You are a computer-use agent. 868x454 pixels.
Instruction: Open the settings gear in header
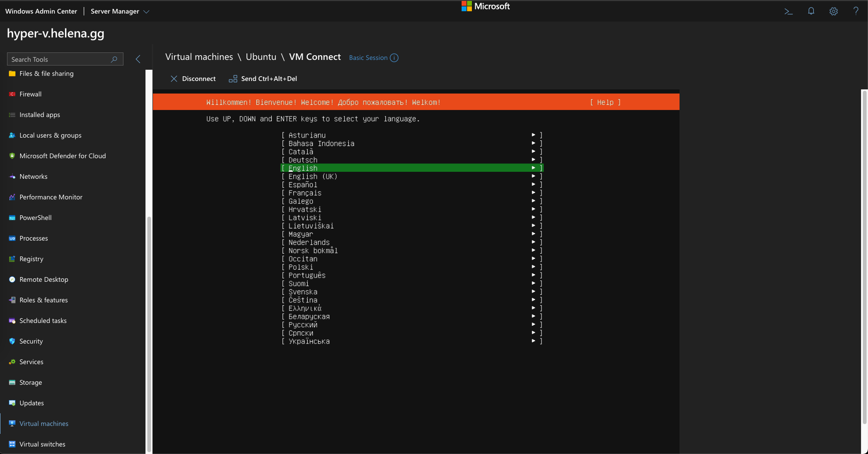tap(833, 11)
